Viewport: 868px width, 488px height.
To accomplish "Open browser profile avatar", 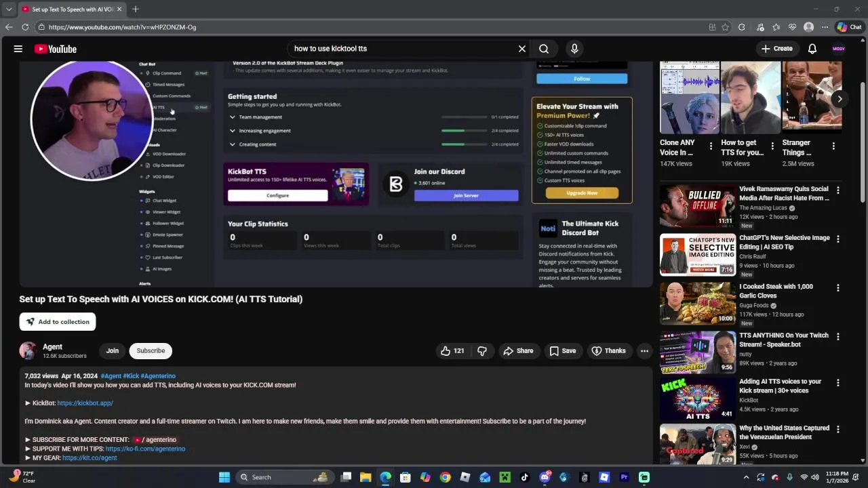I will (808, 27).
